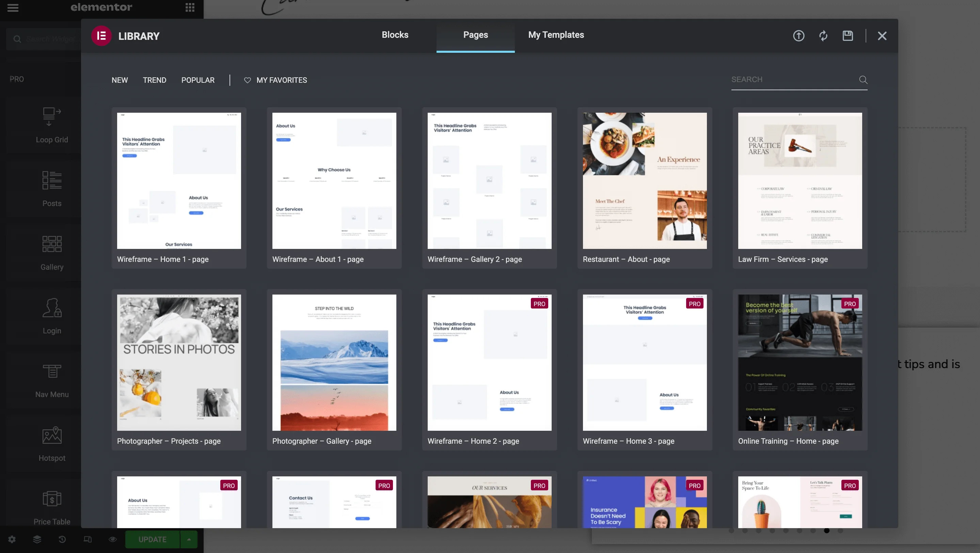Click the 'Law Firm – Services - page' title

point(783,259)
